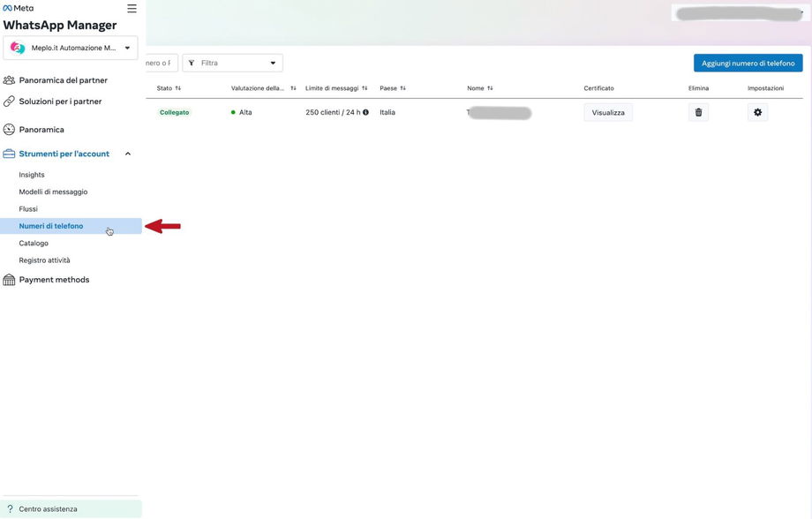Open Soluzioni per i partner
812x519 pixels.
click(60, 102)
